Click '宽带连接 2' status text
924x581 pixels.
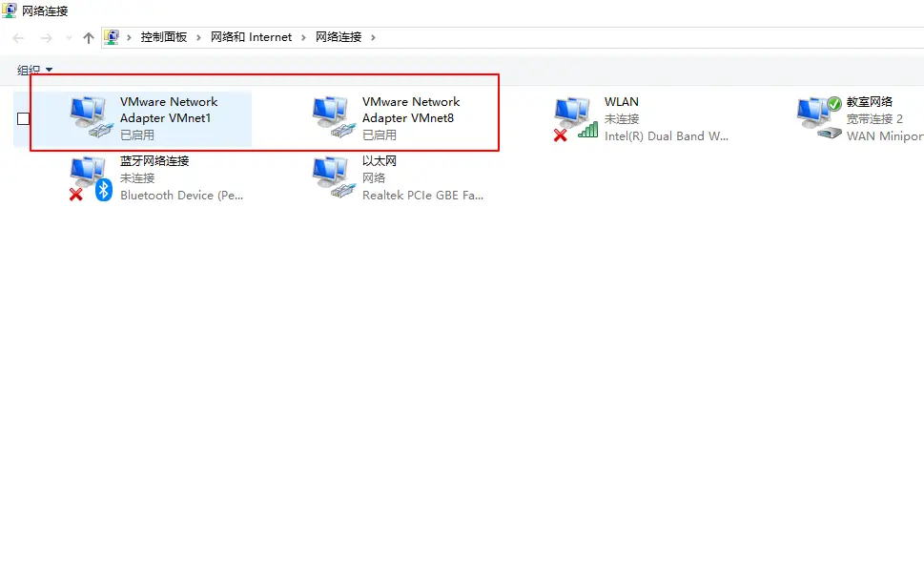tap(874, 119)
